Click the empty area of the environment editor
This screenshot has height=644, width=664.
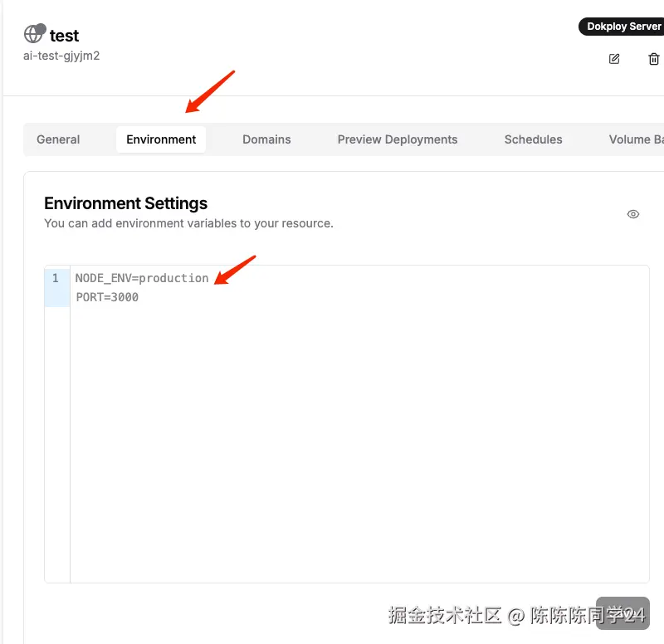coord(357,440)
